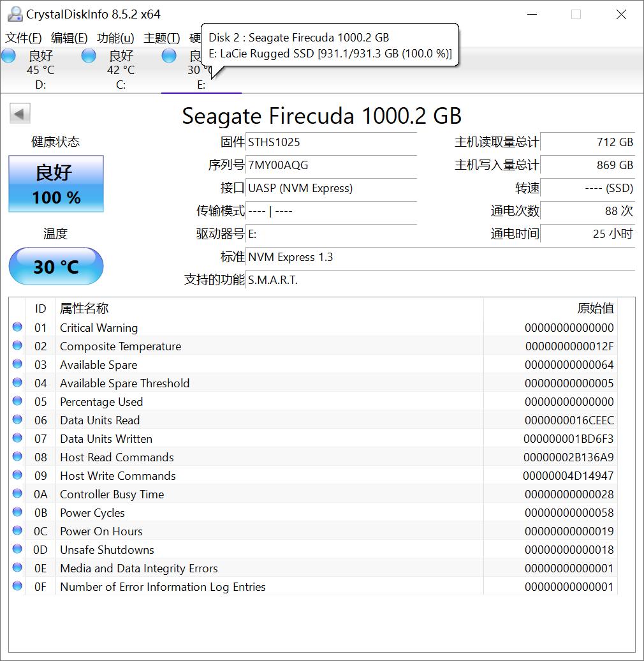The height and width of the screenshot is (661, 644).
Task: Click the back navigation arrow
Action: pyautogui.click(x=19, y=113)
